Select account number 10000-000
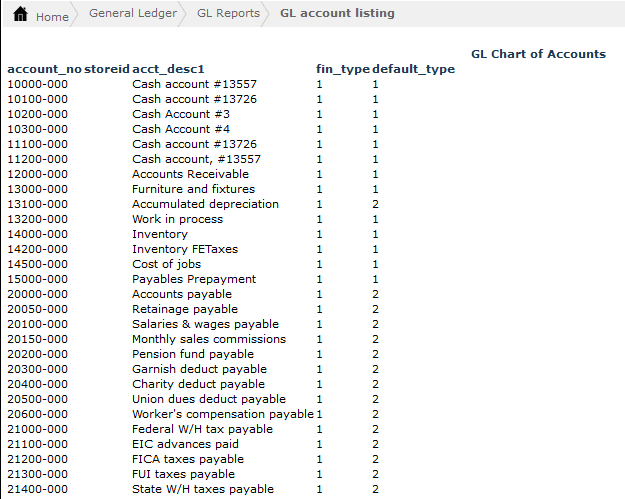Image resolution: width=625 pixels, height=499 pixels. click(37, 84)
